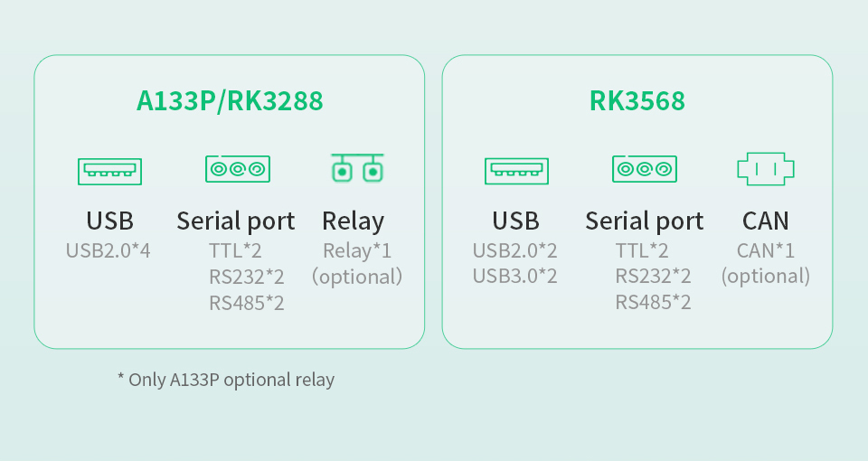
Task: Click the USB2.0*2 text in RK3568
Action: coord(515,250)
